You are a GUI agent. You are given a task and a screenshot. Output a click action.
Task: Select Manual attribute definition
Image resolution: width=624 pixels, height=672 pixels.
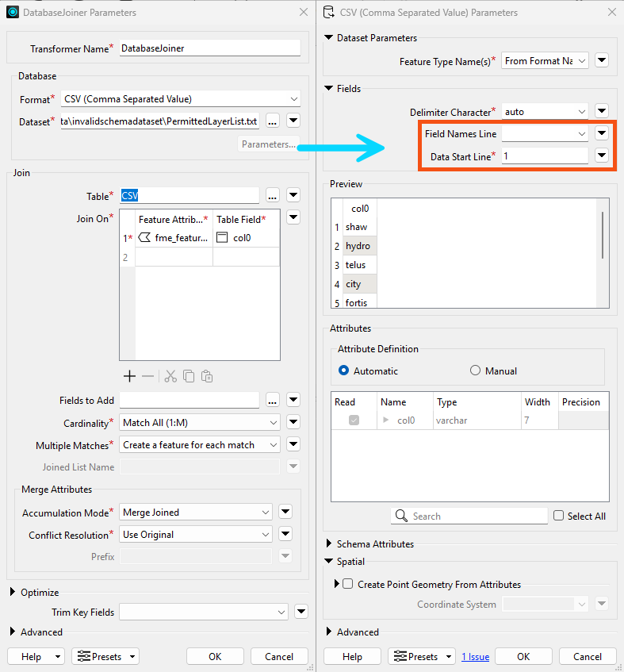coord(475,371)
